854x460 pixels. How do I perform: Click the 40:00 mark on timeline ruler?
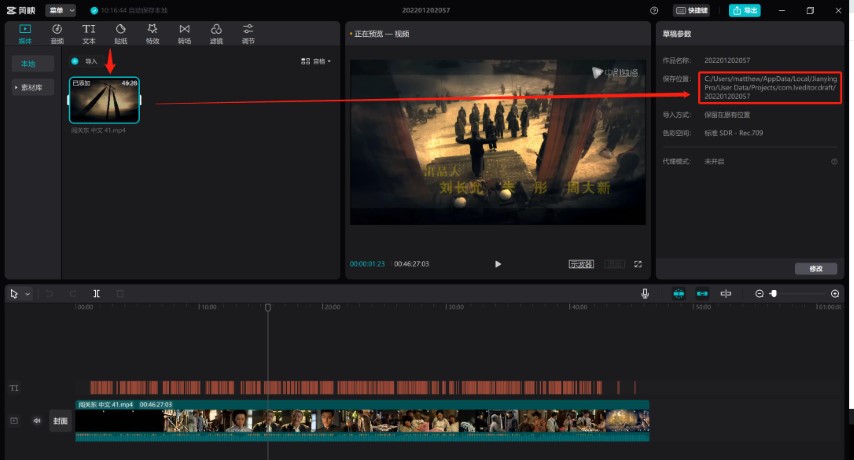[x=578, y=308]
